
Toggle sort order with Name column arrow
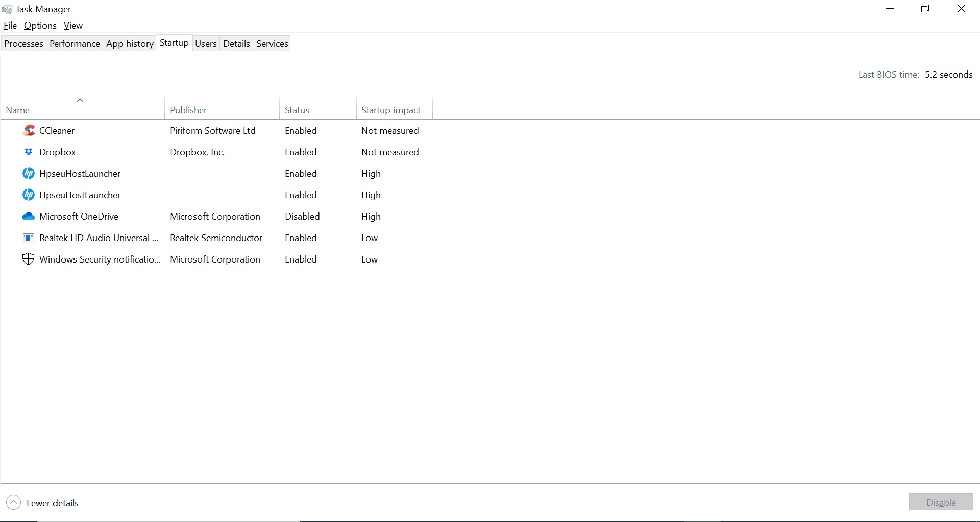pos(80,100)
